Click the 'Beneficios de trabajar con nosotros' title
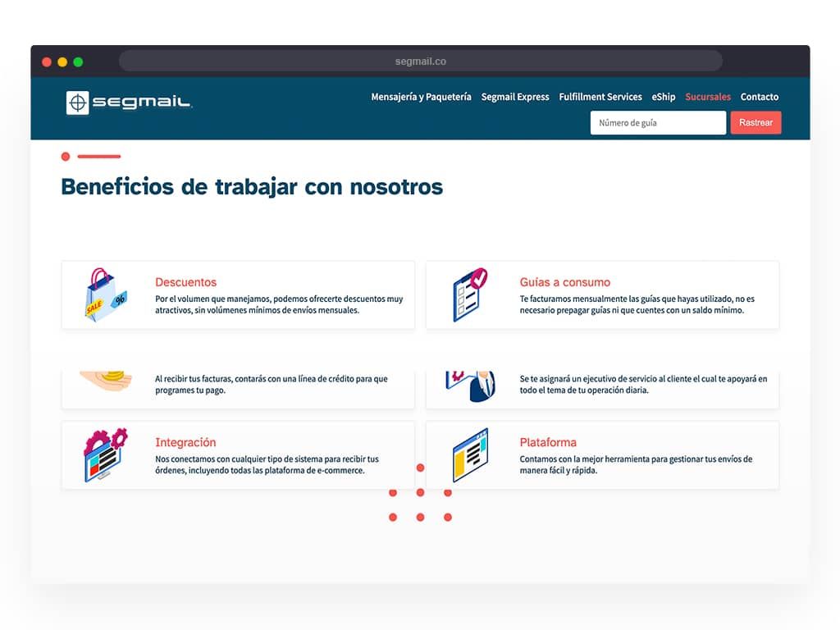840x630 pixels. [252, 187]
